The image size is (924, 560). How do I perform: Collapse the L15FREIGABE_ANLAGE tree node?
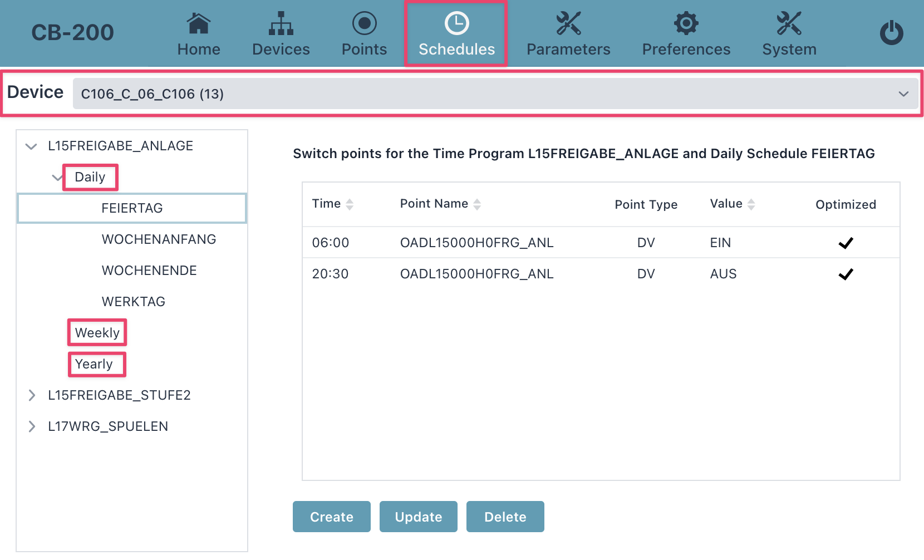[31, 146]
